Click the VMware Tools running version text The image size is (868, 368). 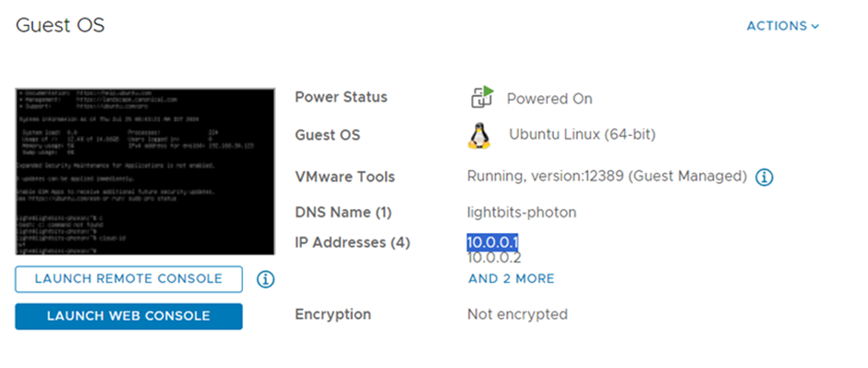coord(608,177)
